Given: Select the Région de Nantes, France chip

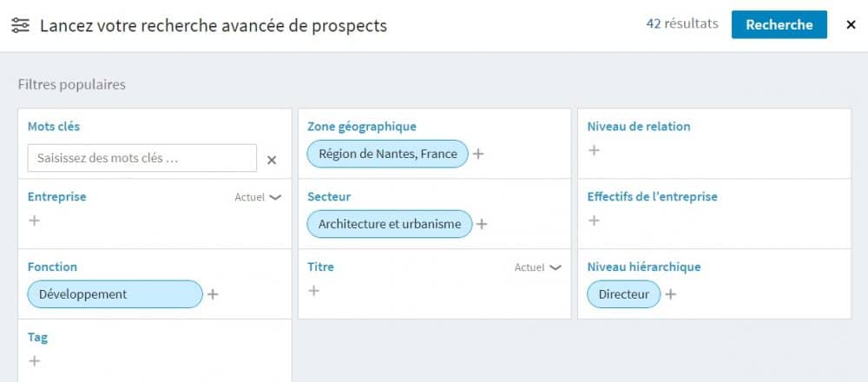Looking at the screenshot, I should (387, 154).
